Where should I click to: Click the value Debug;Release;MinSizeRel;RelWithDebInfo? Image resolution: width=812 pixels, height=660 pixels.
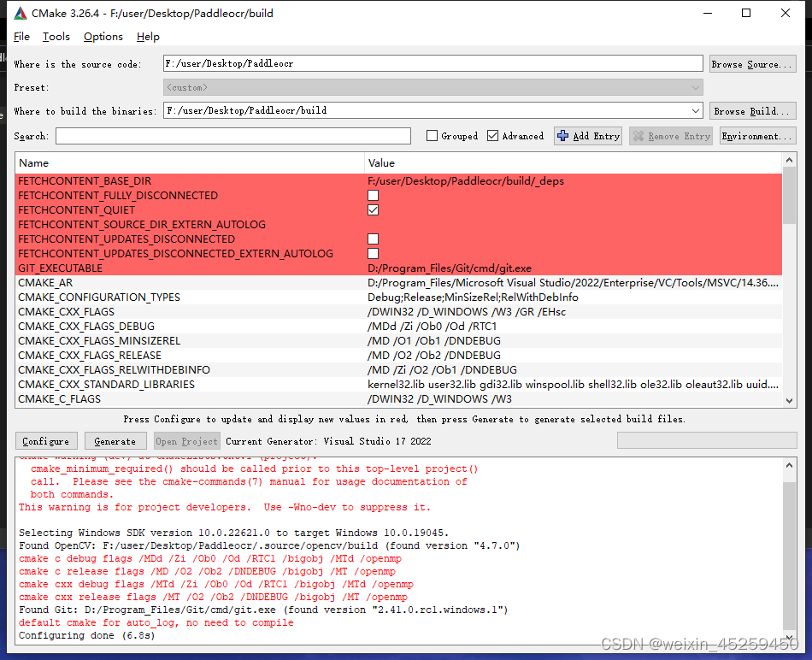(x=473, y=297)
